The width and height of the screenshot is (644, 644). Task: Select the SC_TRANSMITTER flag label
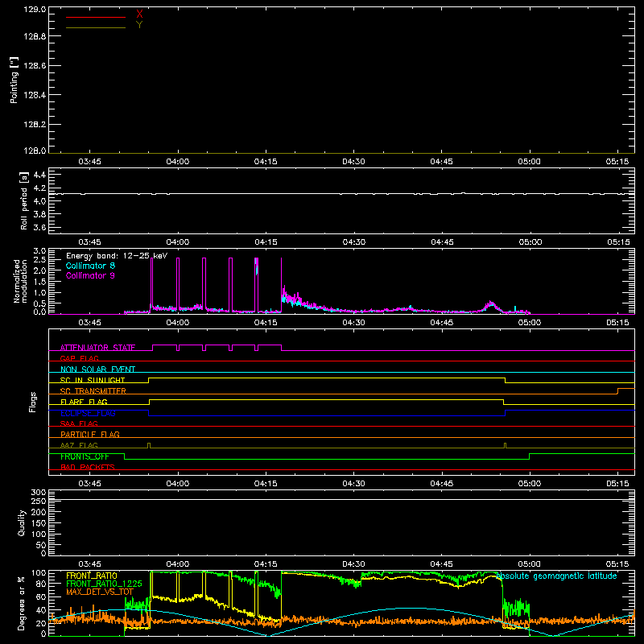point(93,391)
